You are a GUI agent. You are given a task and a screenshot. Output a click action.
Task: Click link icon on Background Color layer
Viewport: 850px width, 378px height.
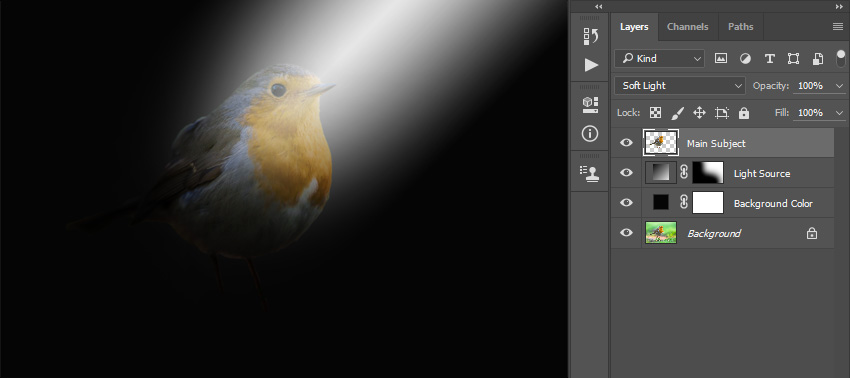684,202
